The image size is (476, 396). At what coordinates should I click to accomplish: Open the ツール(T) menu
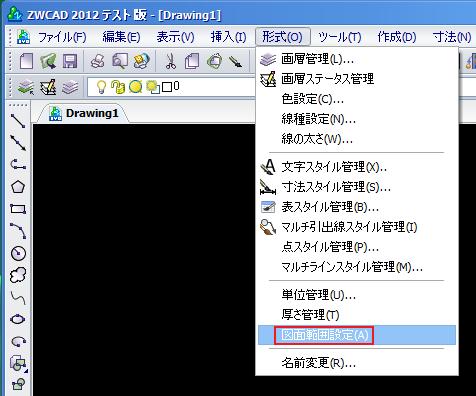coord(340,37)
